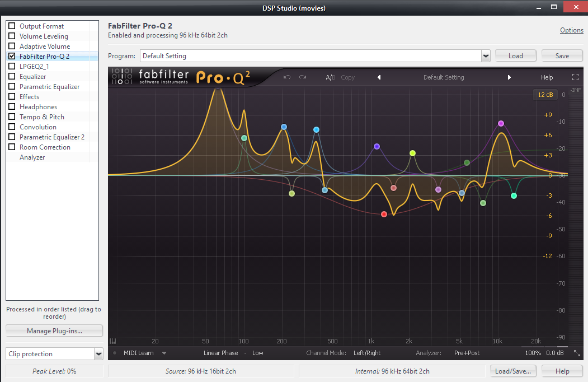Screen dimensions: 588x382
Task: Select the green cut band near 8k
Action: pos(483,203)
